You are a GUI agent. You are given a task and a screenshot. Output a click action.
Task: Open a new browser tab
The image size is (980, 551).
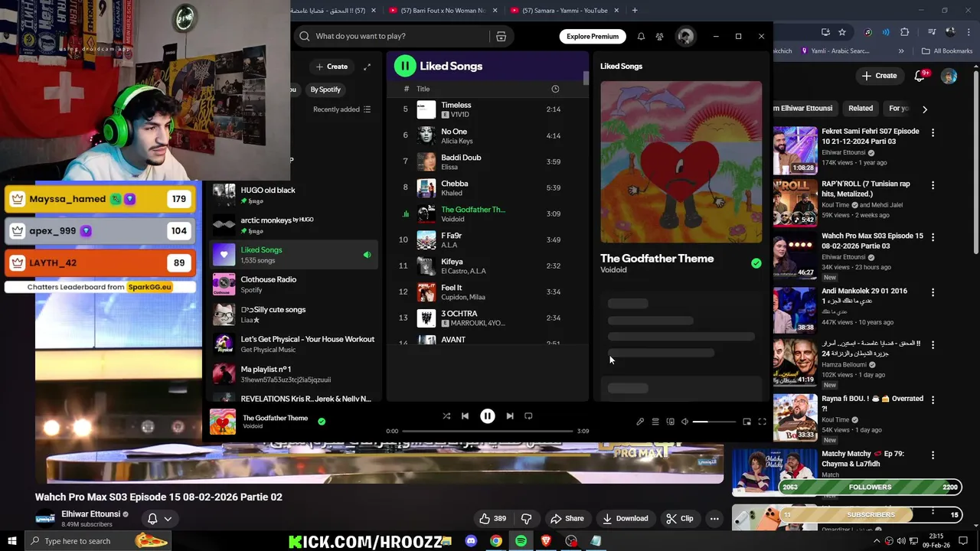click(635, 10)
